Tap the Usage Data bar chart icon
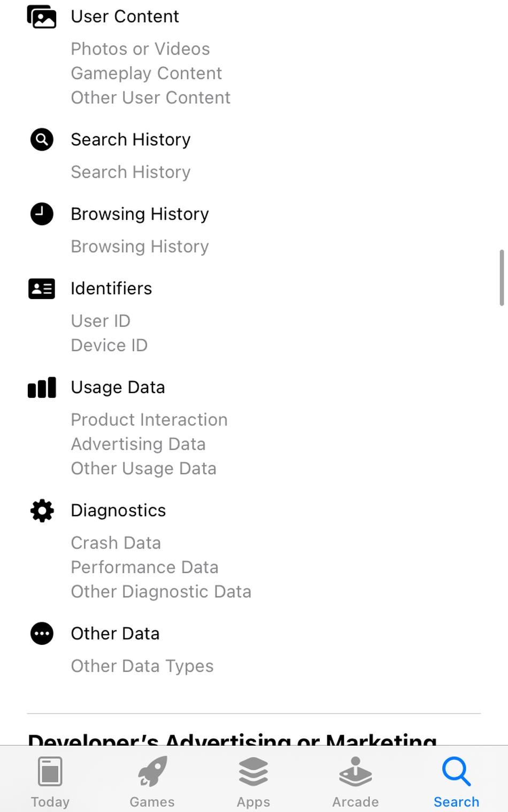The width and height of the screenshot is (508, 812). 42,388
